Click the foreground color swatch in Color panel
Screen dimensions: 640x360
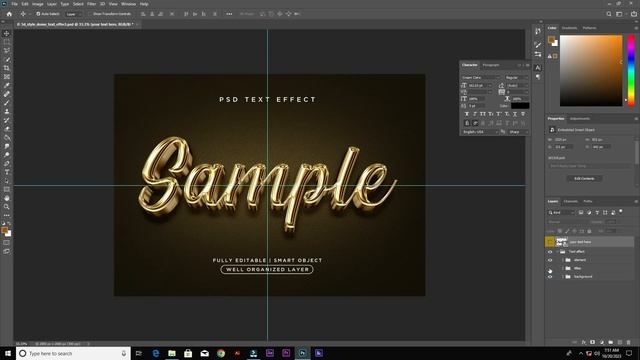551,40
